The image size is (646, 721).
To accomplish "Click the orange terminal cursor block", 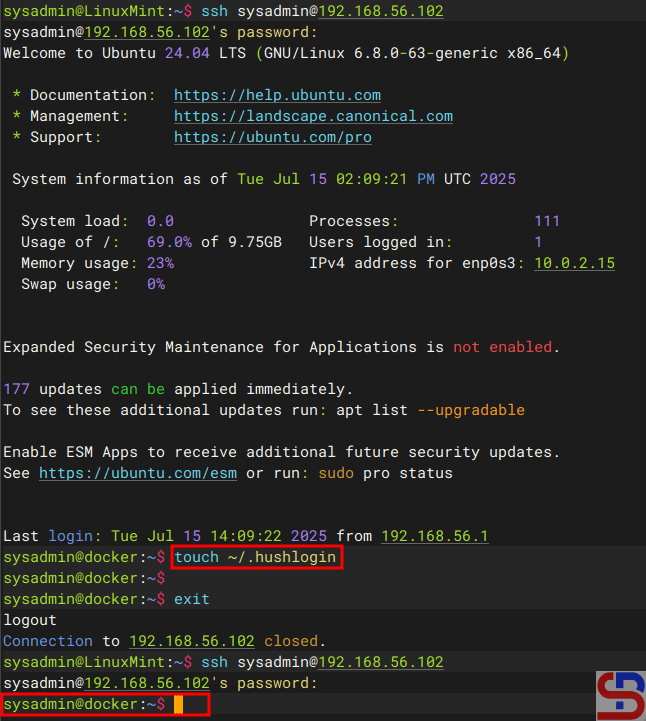I will (178, 705).
